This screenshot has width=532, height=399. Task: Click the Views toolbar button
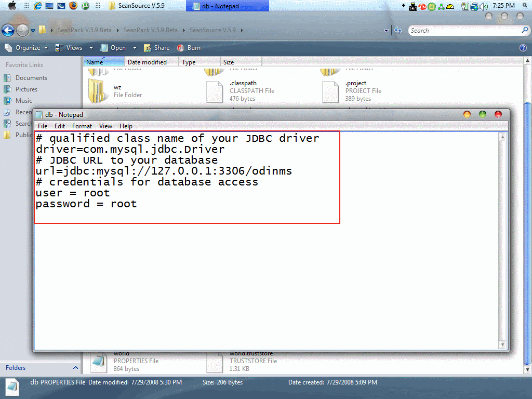pyautogui.click(x=69, y=48)
